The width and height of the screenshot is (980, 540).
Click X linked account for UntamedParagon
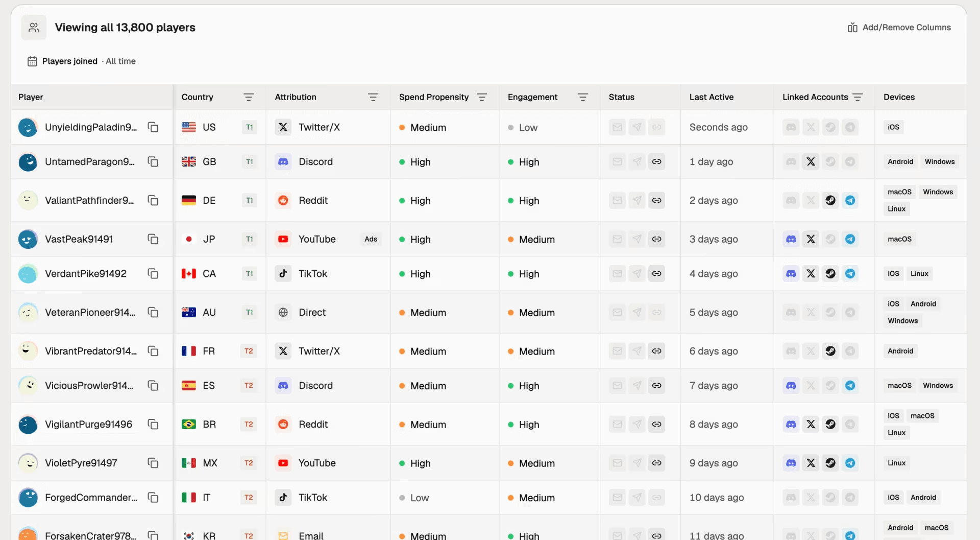click(811, 162)
